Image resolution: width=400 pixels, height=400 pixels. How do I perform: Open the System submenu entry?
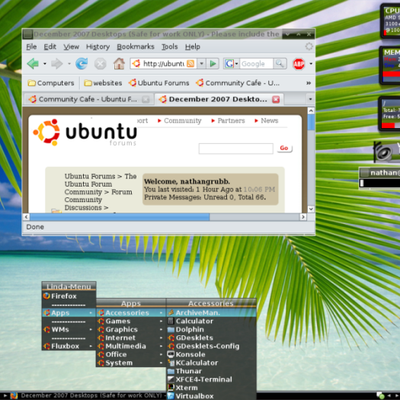pyautogui.click(x=131, y=363)
